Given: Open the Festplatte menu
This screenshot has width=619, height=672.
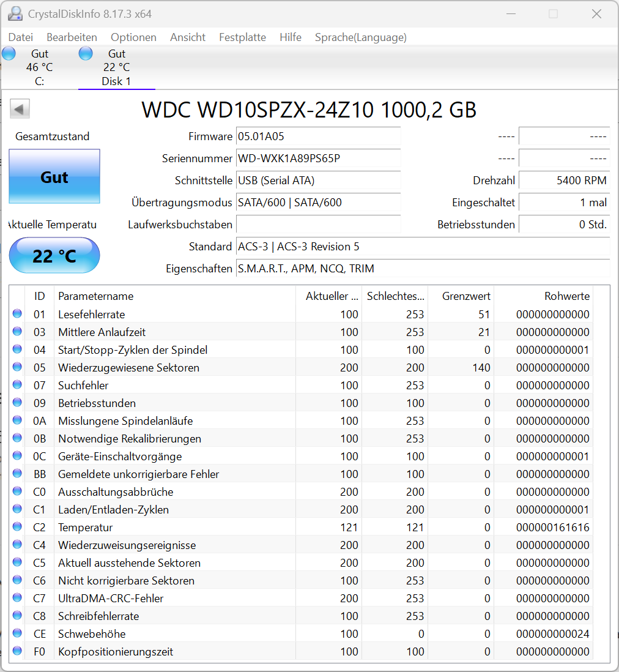Looking at the screenshot, I should pos(242,37).
